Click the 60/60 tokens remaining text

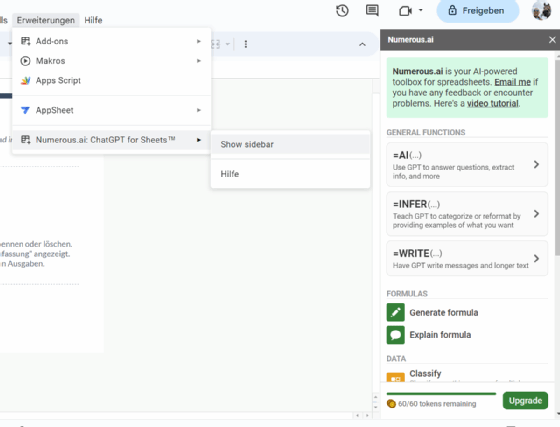pyautogui.click(x=437, y=404)
